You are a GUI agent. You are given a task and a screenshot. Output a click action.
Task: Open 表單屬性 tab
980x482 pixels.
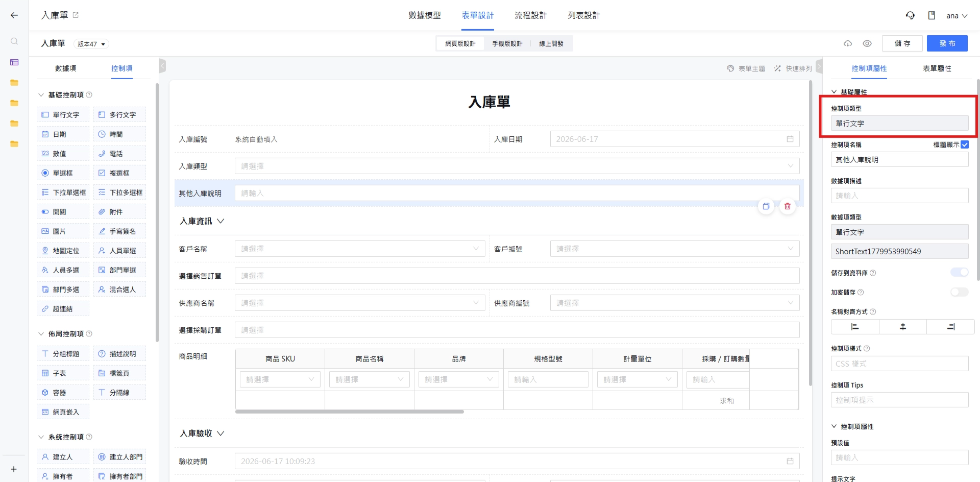pos(937,68)
